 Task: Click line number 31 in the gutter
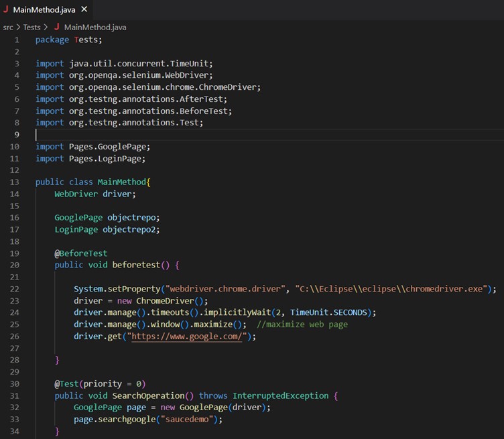pyautogui.click(x=15, y=396)
